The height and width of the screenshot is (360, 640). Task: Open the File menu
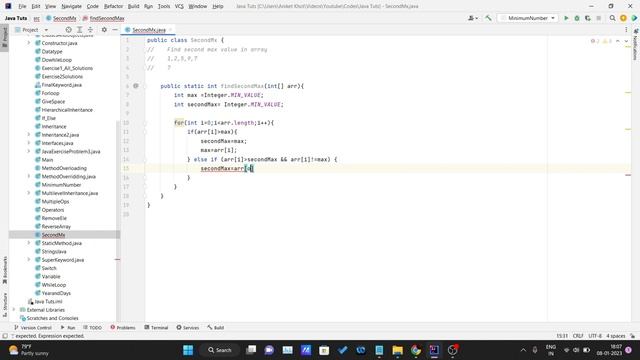[22, 6]
